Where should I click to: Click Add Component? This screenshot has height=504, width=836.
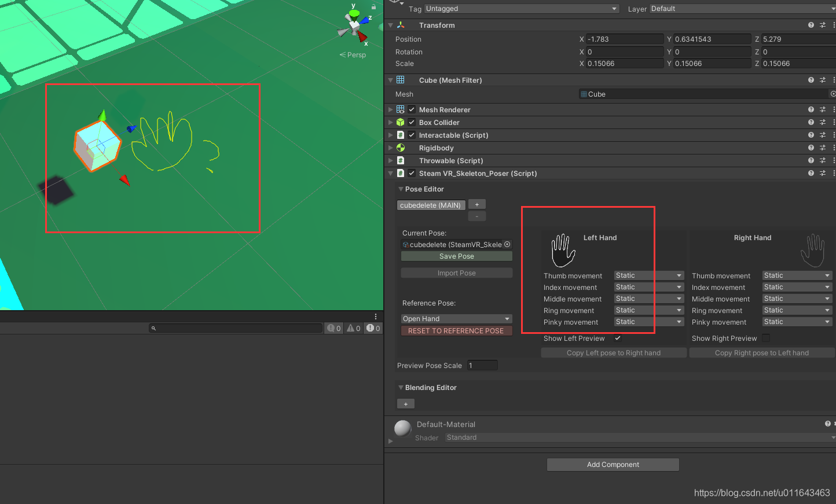pos(613,464)
